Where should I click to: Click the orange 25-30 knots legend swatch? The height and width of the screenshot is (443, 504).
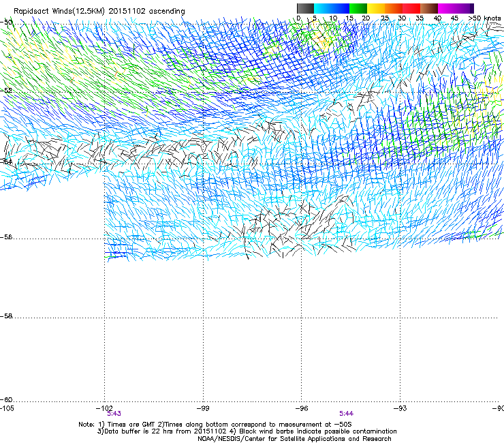tap(394, 8)
